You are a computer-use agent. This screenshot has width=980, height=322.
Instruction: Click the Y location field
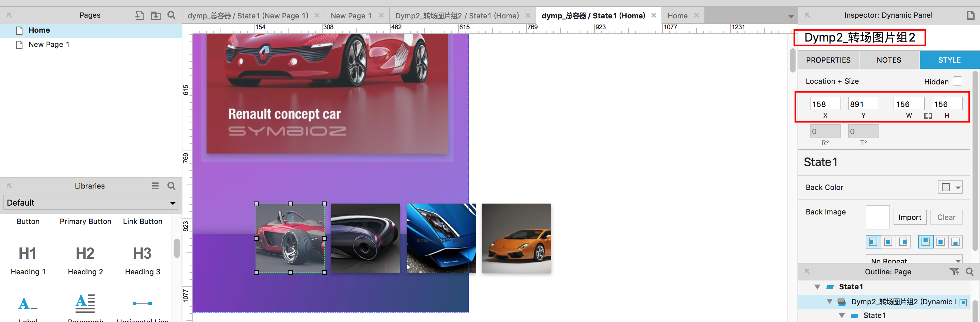[863, 104]
